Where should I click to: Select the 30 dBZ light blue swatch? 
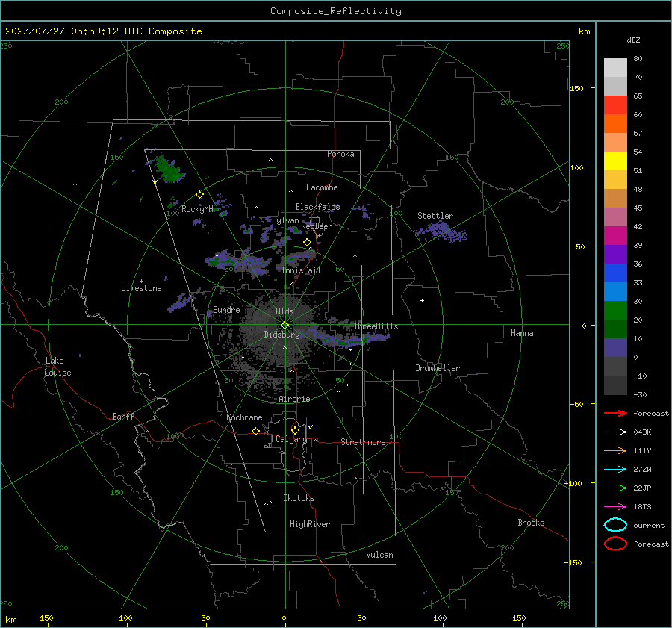[615, 291]
